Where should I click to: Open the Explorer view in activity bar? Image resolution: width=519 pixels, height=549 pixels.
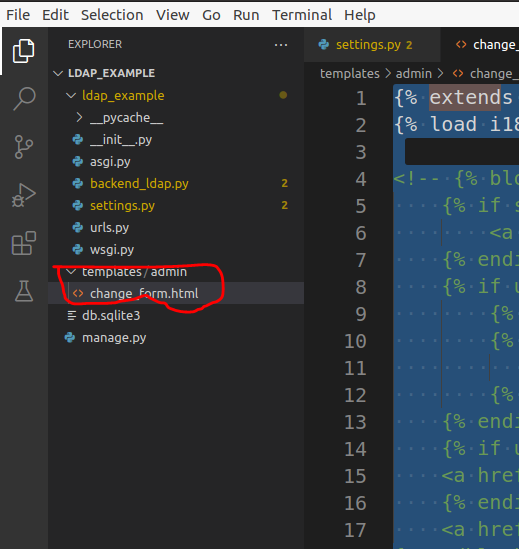23,51
